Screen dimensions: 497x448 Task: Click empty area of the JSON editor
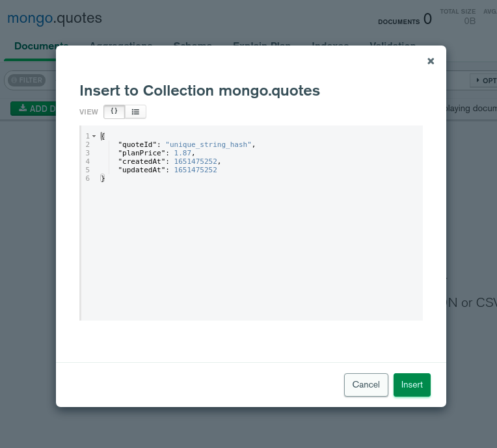[252, 250]
